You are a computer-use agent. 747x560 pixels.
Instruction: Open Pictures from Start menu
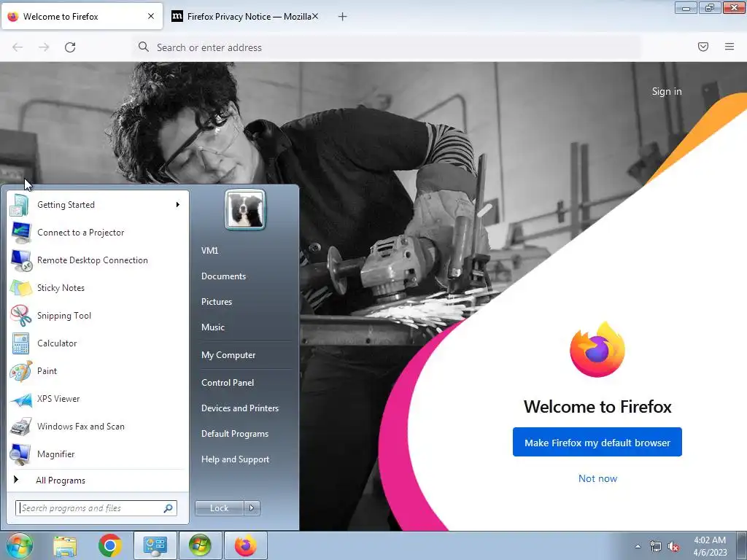(x=216, y=302)
